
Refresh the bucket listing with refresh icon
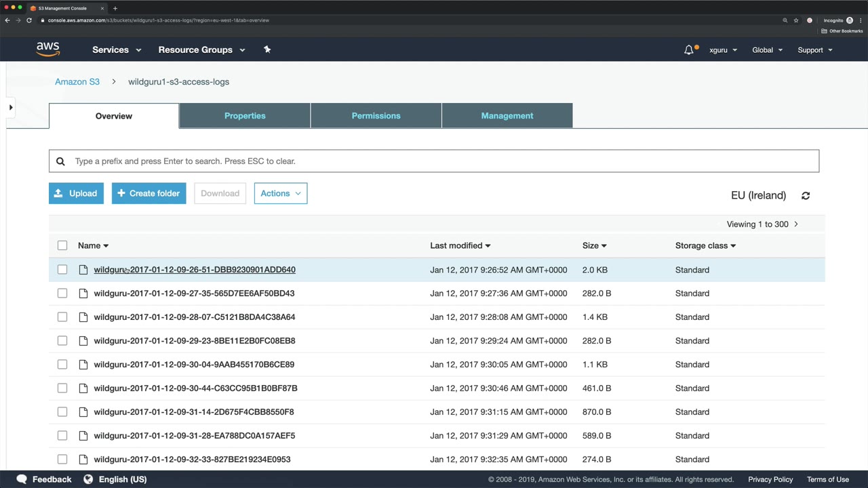pyautogui.click(x=806, y=196)
